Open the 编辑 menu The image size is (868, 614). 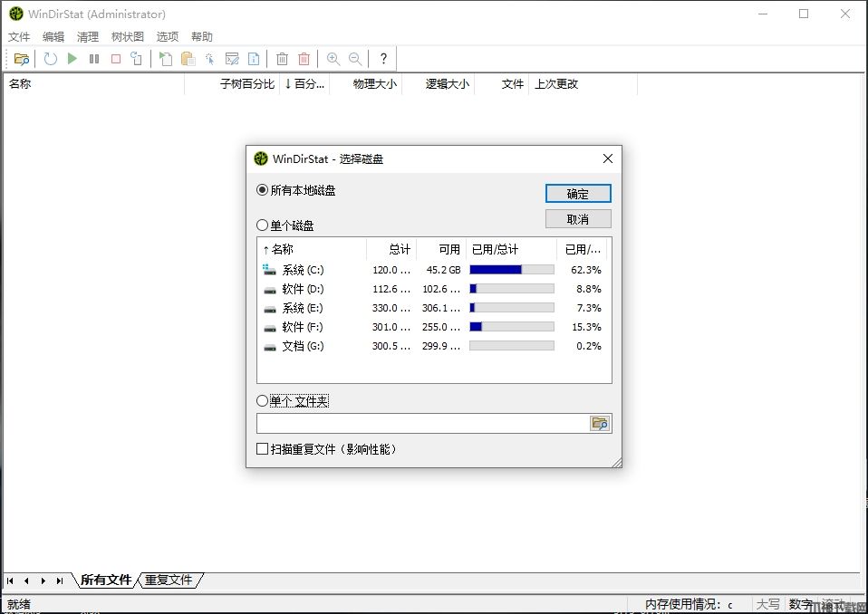53,36
